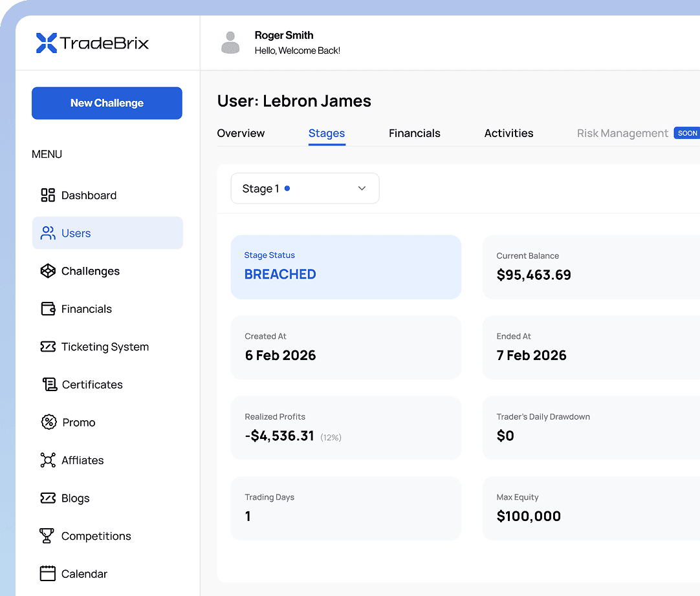Click the Challenges cube icon
Viewport: 700px width, 596px height.
48,271
